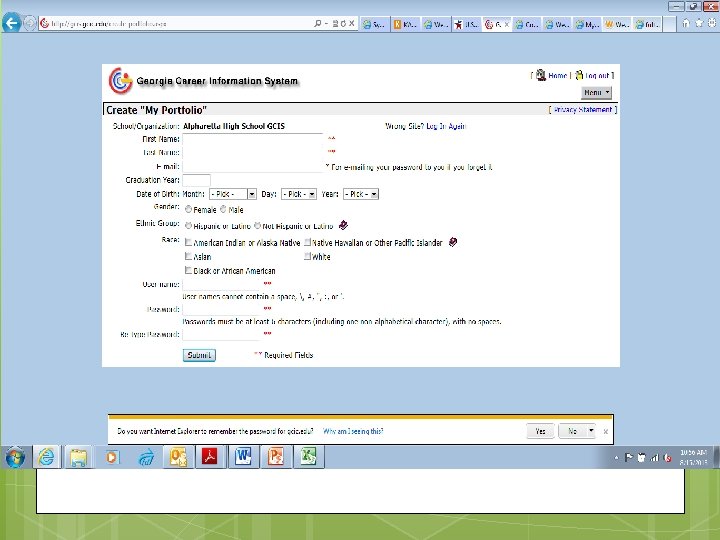Click the browser Forward arrow button
The height and width of the screenshot is (540, 720).
(x=29, y=23)
